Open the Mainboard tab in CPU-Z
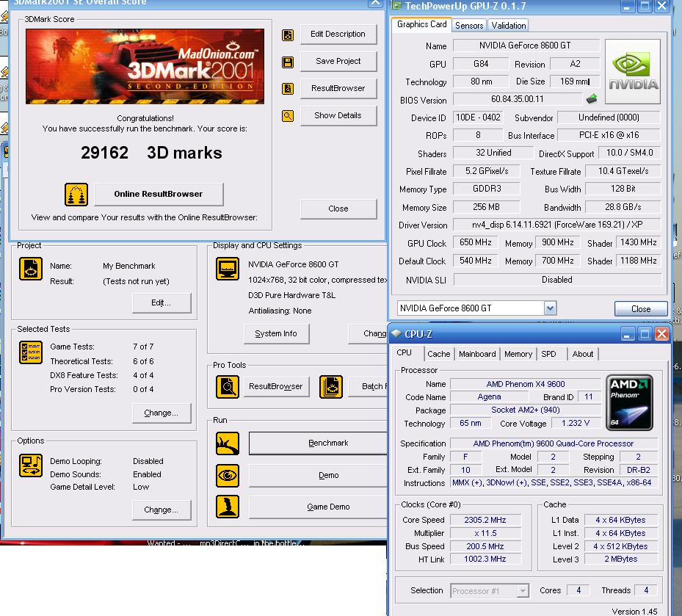Image resolution: width=682 pixels, height=616 pixels. click(477, 354)
